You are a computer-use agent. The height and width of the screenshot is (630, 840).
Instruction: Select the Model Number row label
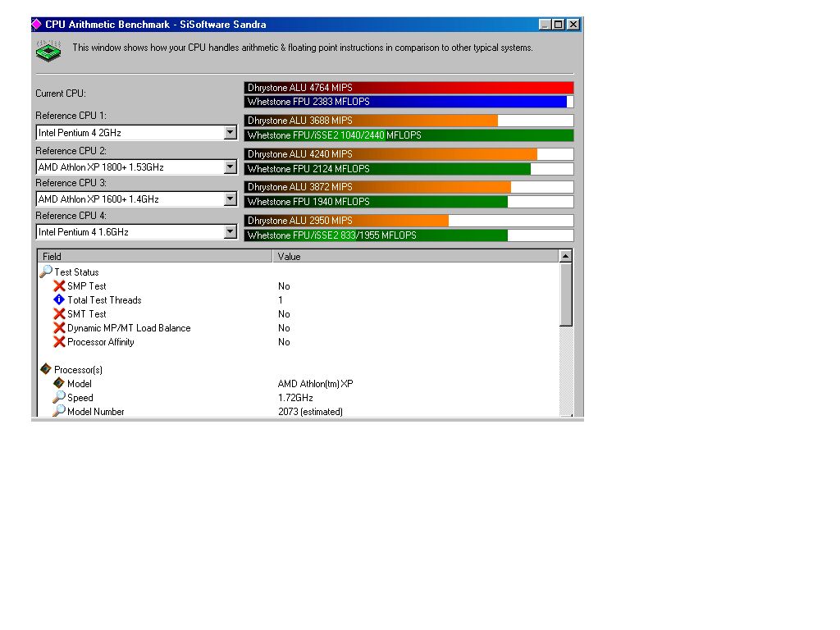[x=96, y=412]
